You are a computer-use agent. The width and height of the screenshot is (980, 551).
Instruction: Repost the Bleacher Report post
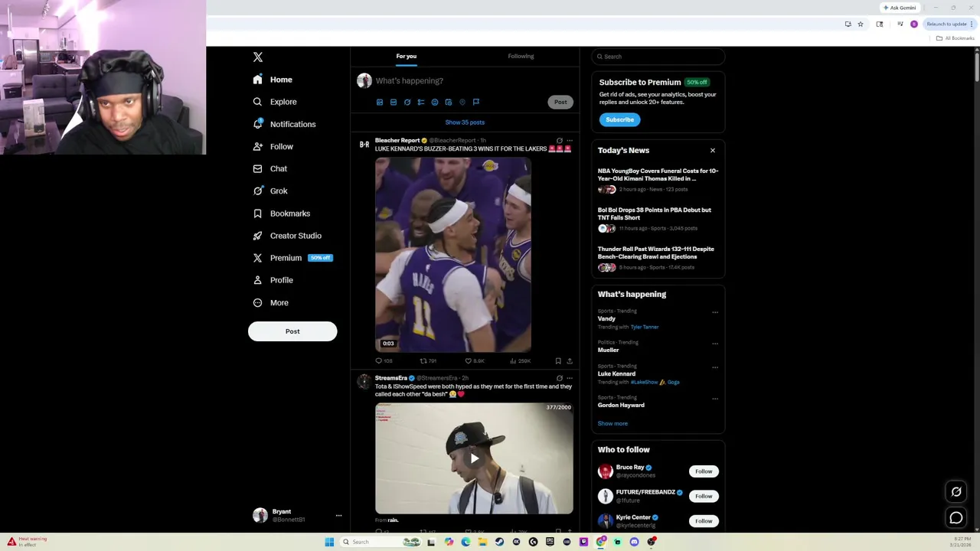pyautogui.click(x=428, y=361)
